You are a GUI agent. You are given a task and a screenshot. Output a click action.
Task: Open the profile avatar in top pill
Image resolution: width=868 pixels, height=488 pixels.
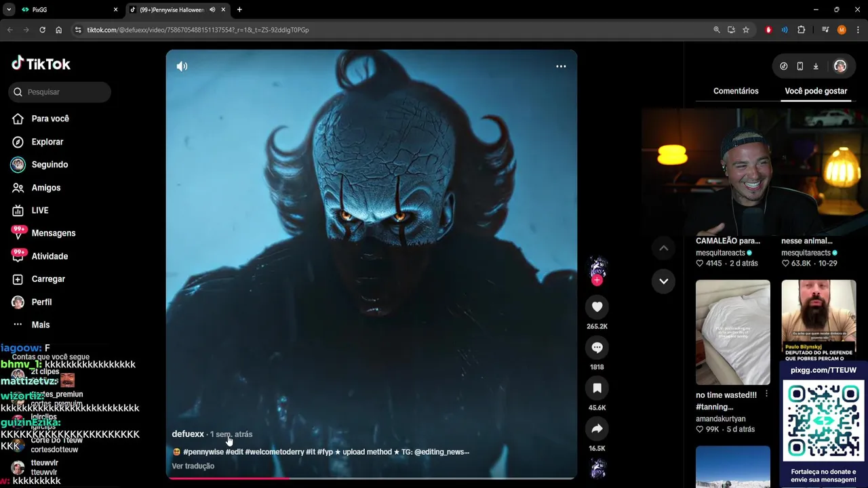pyautogui.click(x=840, y=66)
